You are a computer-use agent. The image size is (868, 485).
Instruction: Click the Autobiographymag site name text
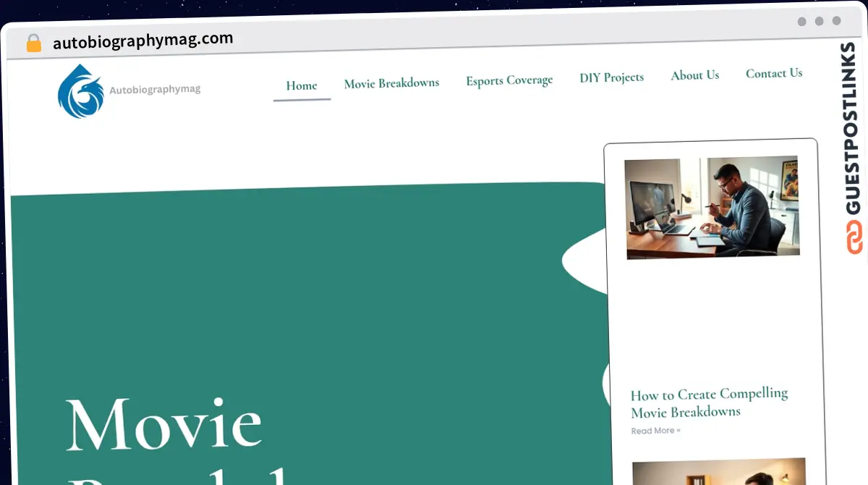pos(155,90)
